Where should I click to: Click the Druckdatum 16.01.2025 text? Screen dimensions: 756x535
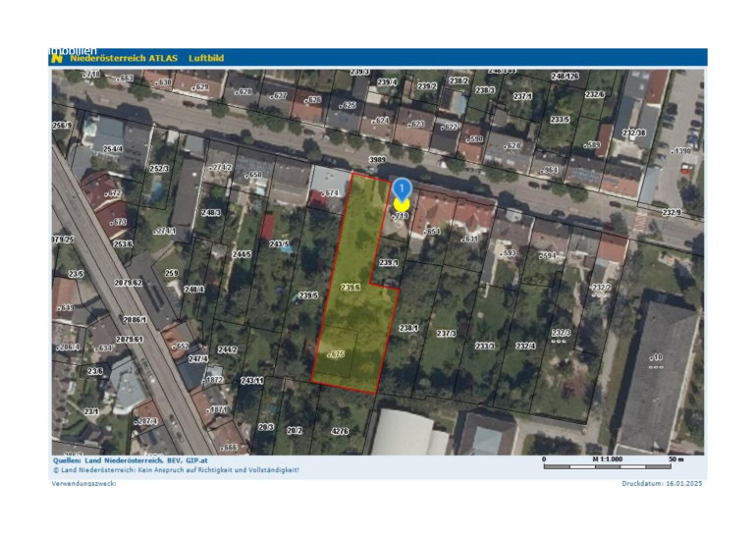coord(662,483)
